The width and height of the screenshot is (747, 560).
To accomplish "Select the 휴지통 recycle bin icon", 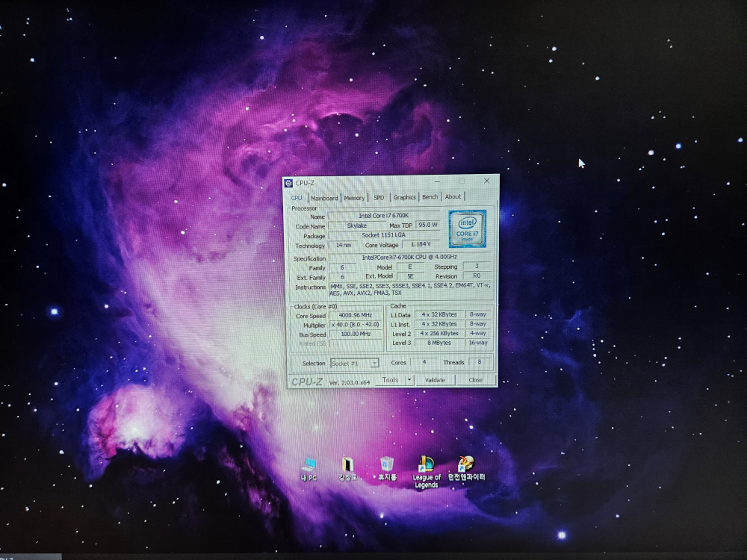I will [x=386, y=465].
